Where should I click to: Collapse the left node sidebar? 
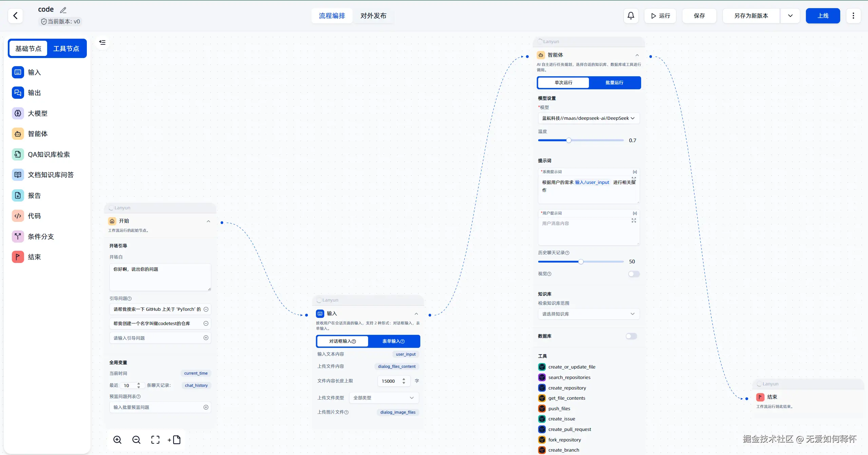pos(102,42)
